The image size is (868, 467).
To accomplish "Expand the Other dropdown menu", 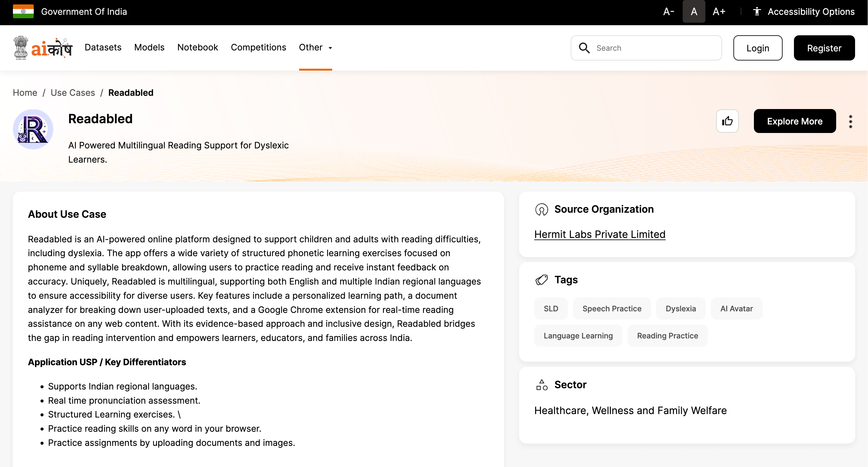I will tap(315, 48).
